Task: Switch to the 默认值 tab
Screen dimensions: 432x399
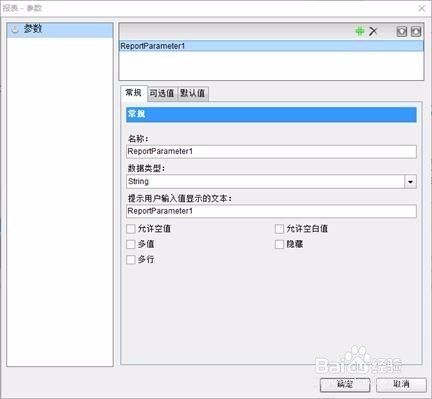Action: [x=193, y=93]
